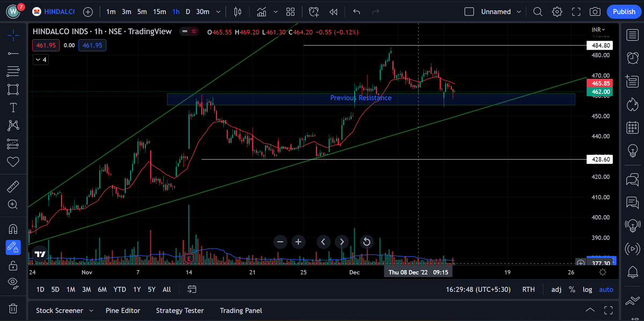Open indicator templates grid
This screenshot has width=644, height=321.
[290, 12]
